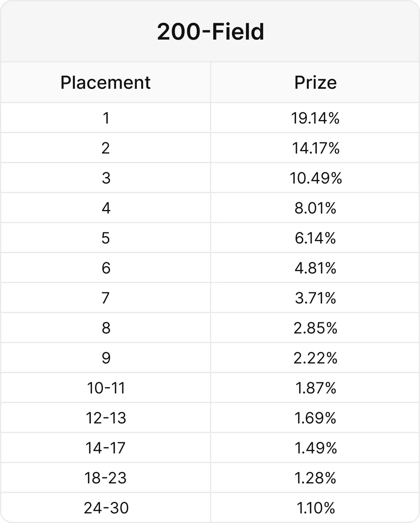Click the 200-Field table title

click(210, 32)
